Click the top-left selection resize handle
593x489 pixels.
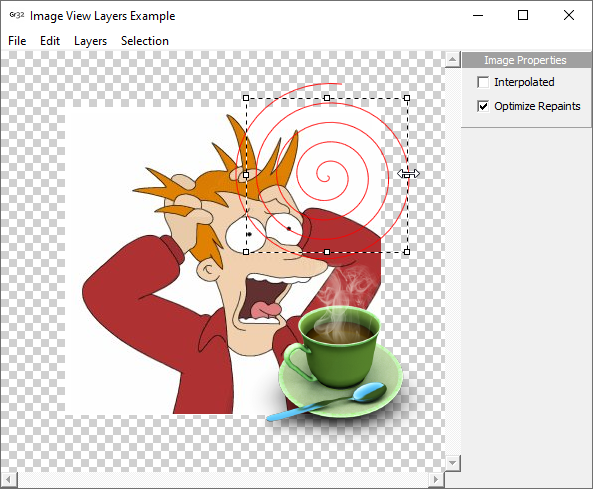click(x=246, y=98)
